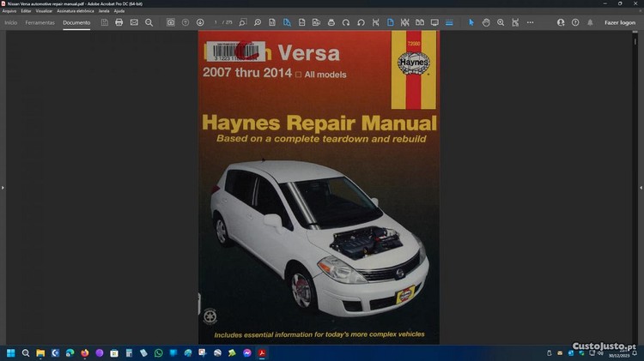The image size is (644, 361).
Task: Click the email envelope icon
Action: 134,22
